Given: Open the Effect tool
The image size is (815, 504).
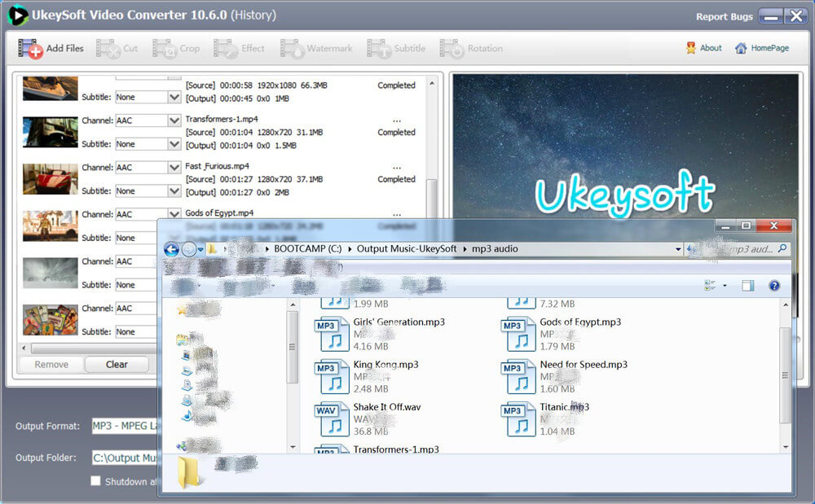Looking at the screenshot, I should 239,48.
